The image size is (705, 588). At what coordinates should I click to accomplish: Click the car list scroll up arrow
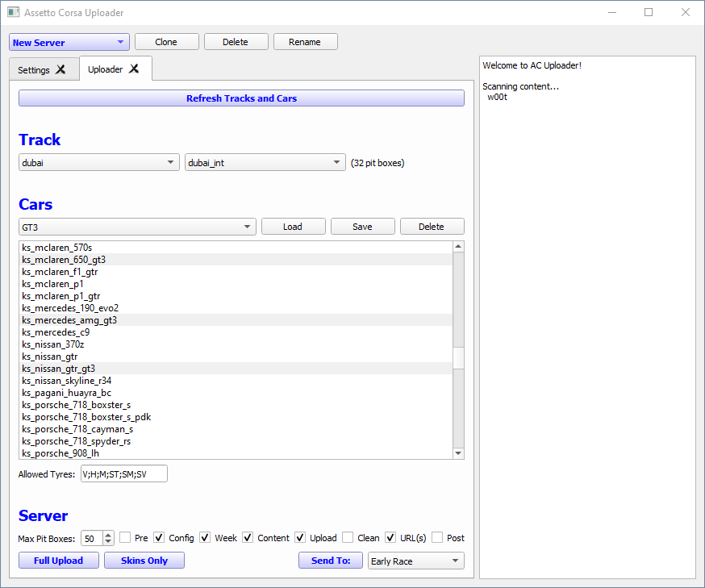point(458,246)
